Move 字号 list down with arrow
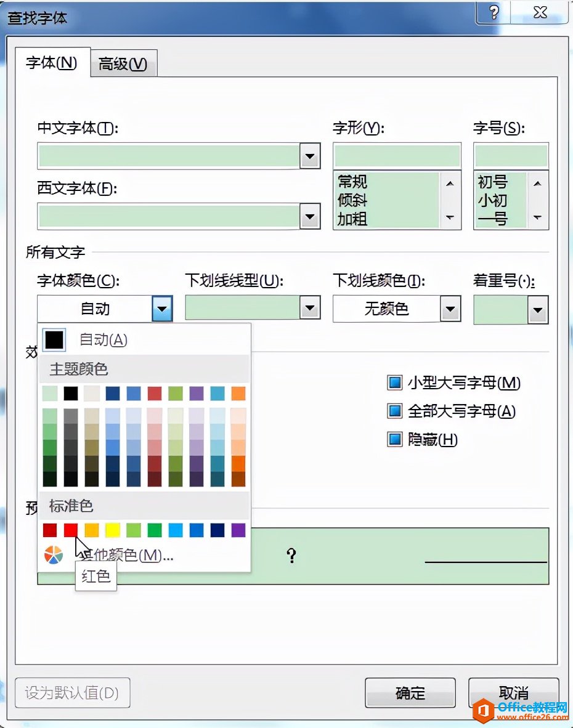Image resolution: width=573 pixels, height=728 pixels. (537, 217)
